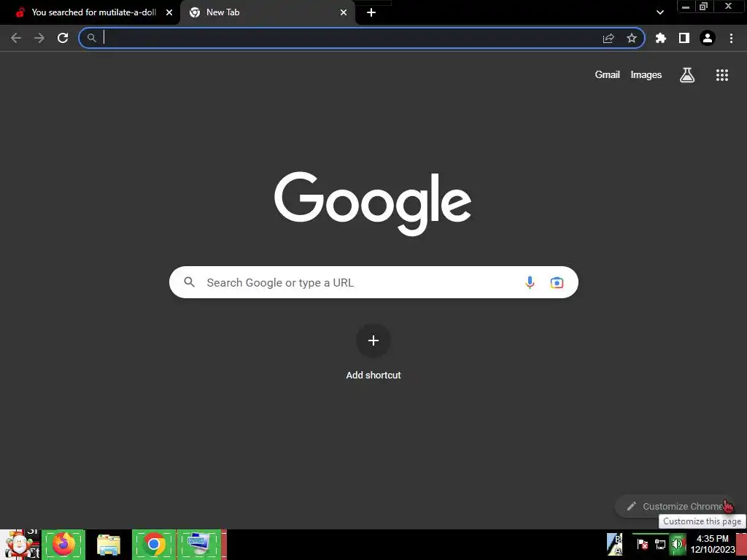
Task: Launch Firefox from the taskbar
Action: 63,544
